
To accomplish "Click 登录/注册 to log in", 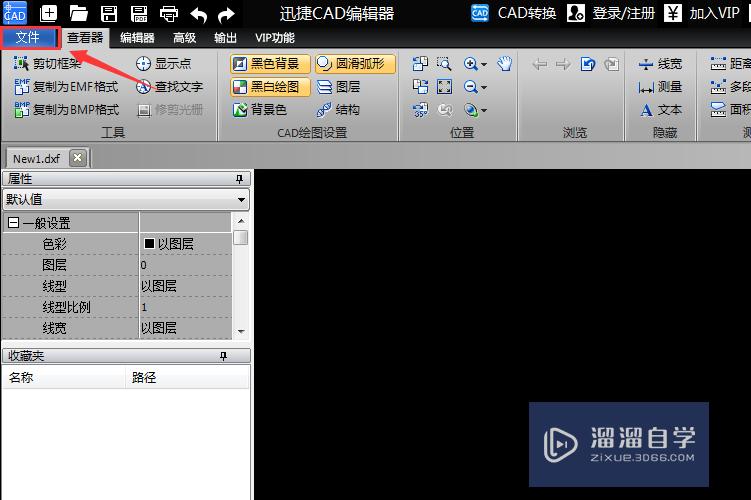I will pos(611,13).
